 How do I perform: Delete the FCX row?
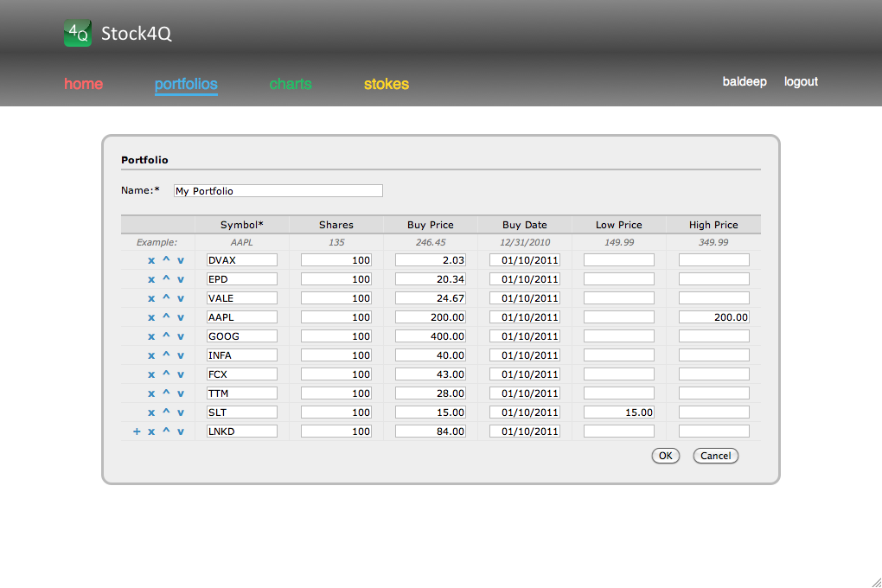tap(151, 375)
